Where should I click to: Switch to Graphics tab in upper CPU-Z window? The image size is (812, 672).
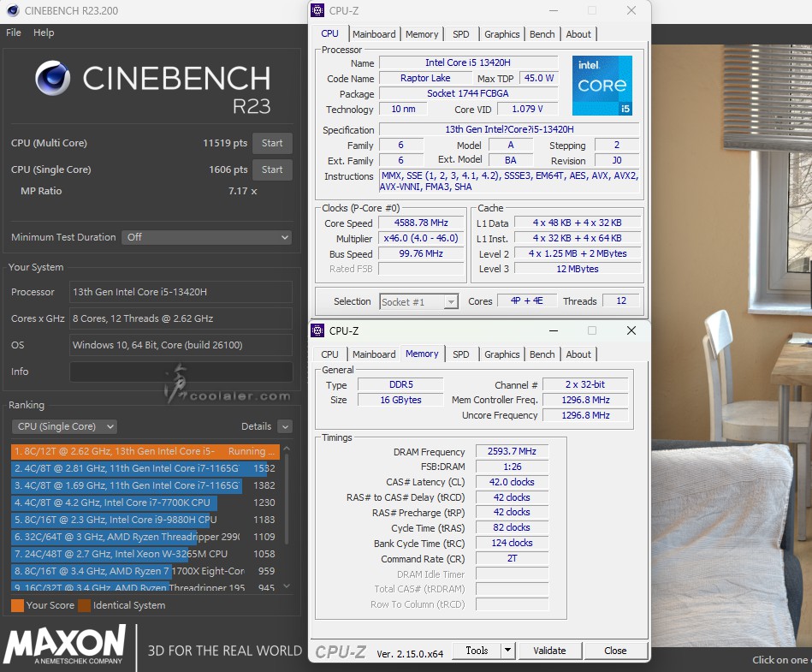501,34
